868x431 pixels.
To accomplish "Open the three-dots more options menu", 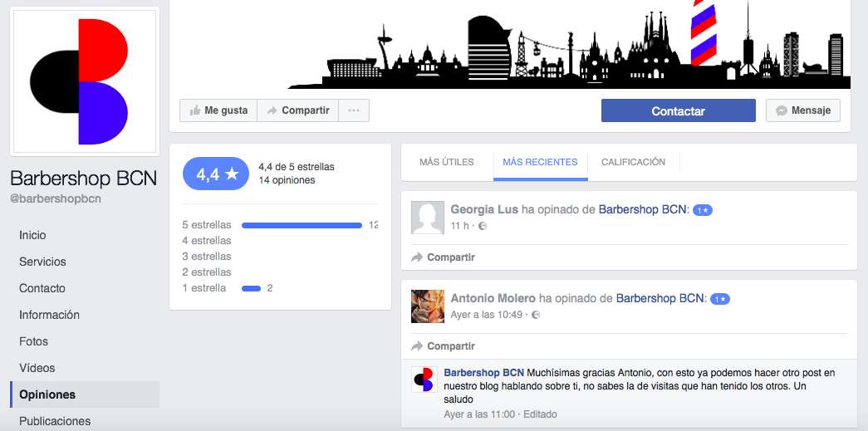I will point(354,110).
